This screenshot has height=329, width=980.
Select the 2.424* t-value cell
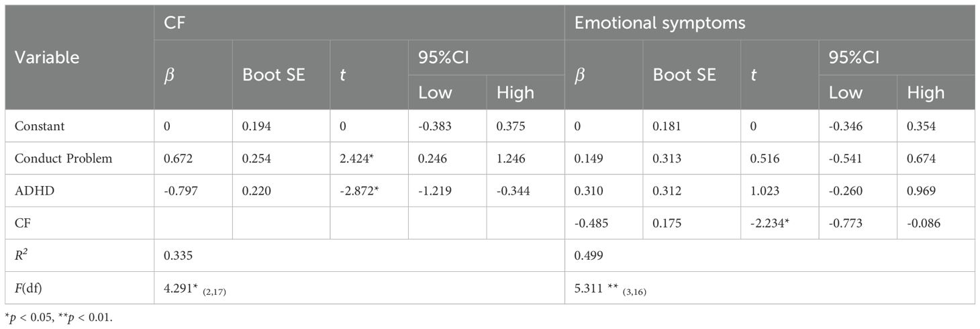pos(355,158)
